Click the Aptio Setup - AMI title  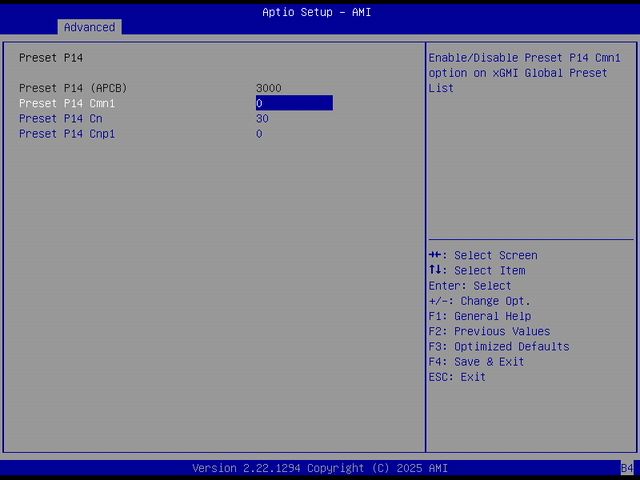(317, 12)
